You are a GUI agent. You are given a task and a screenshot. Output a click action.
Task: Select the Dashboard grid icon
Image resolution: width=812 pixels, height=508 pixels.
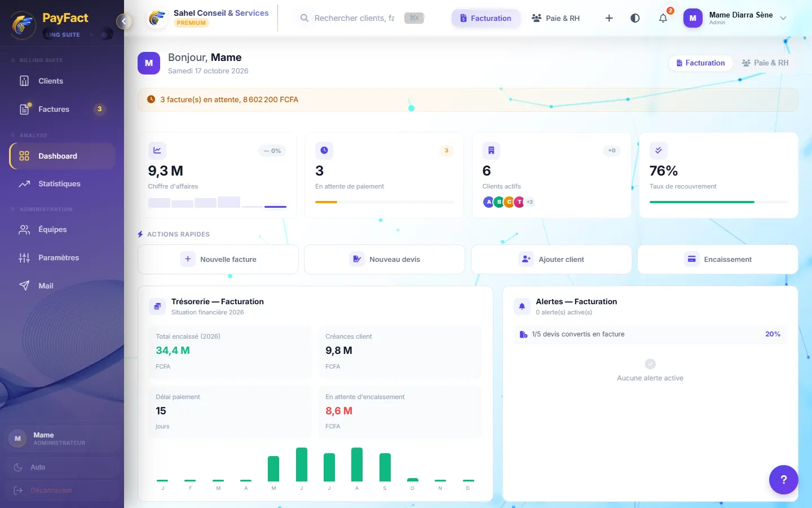click(x=24, y=156)
